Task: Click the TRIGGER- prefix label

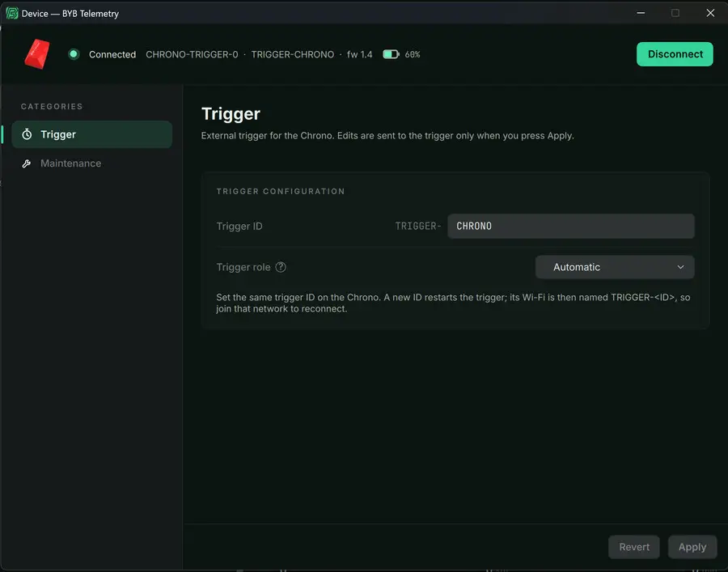Action: tap(418, 226)
